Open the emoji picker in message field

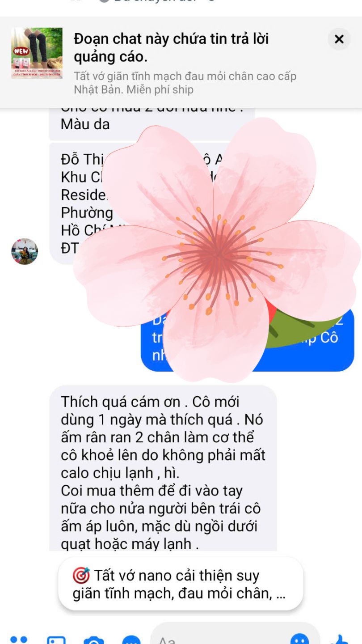(x=299, y=640)
